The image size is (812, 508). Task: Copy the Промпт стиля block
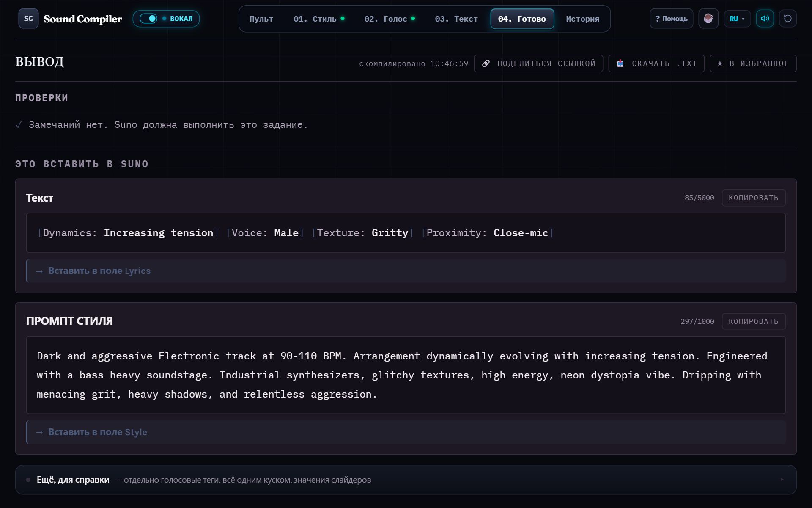pyautogui.click(x=754, y=321)
